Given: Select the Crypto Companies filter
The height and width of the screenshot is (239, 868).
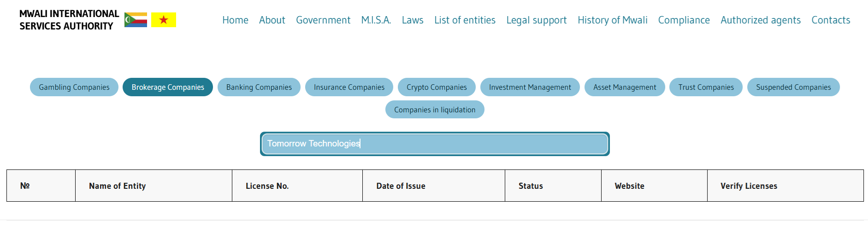Looking at the screenshot, I should tap(437, 87).
